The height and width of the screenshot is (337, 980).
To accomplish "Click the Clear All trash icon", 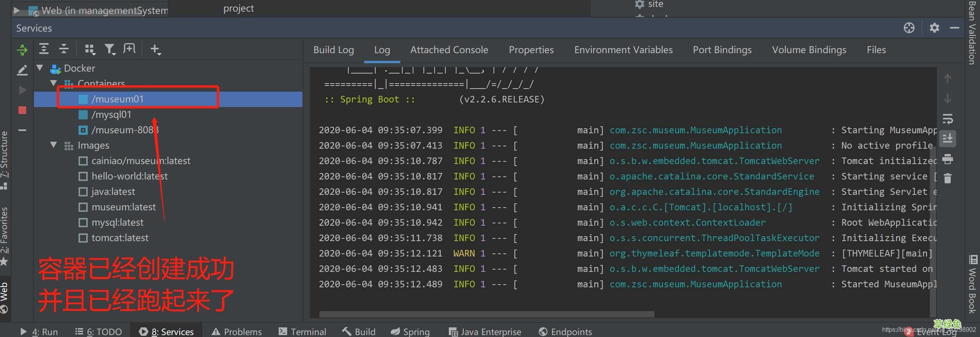I will coord(948,178).
